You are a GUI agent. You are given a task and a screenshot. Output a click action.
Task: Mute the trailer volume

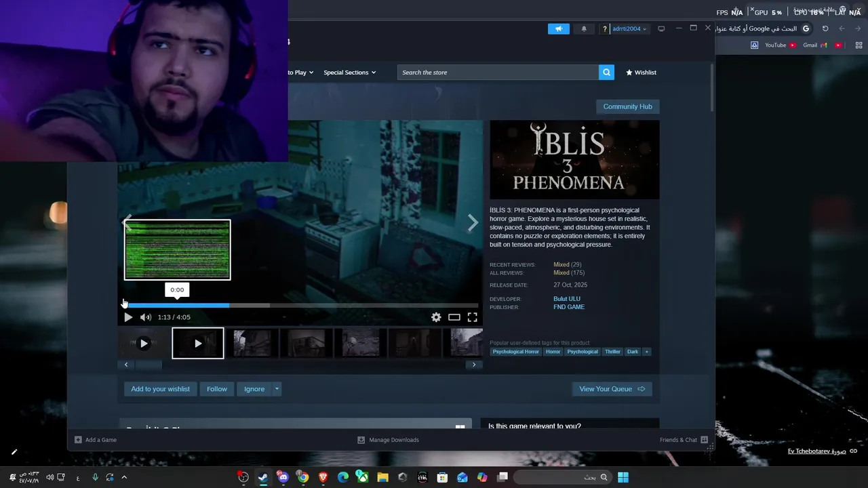pos(146,317)
